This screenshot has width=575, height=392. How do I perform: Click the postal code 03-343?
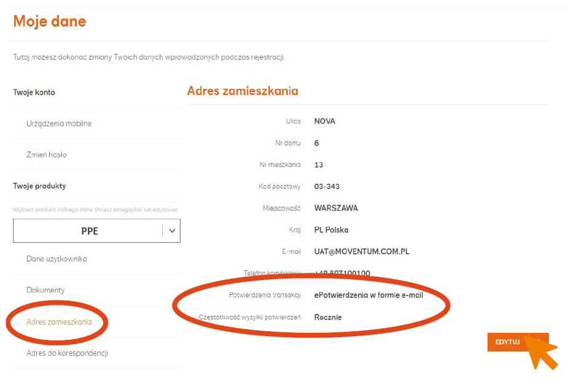pos(327,187)
